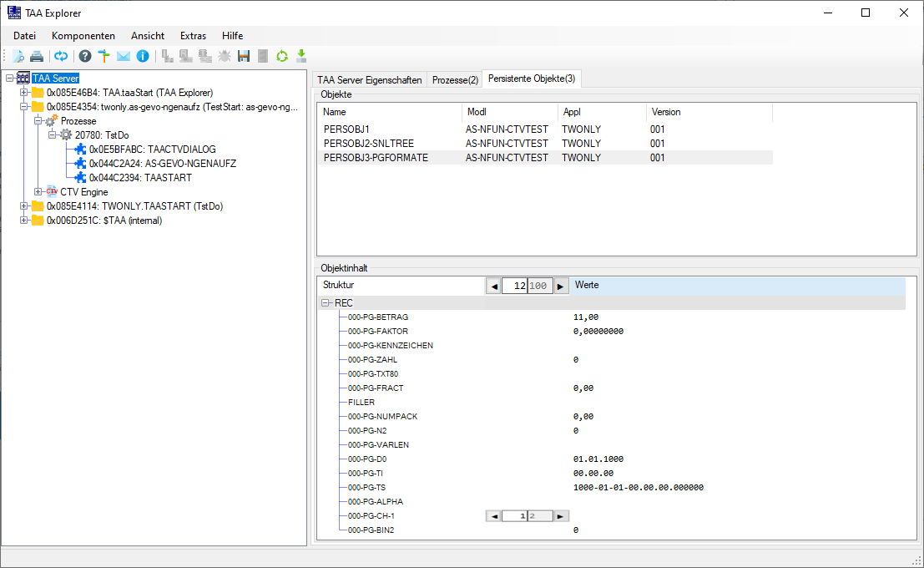Go to next record with right arrow
Screen dimensions: 924x568
pyautogui.click(x=561, y=287)
